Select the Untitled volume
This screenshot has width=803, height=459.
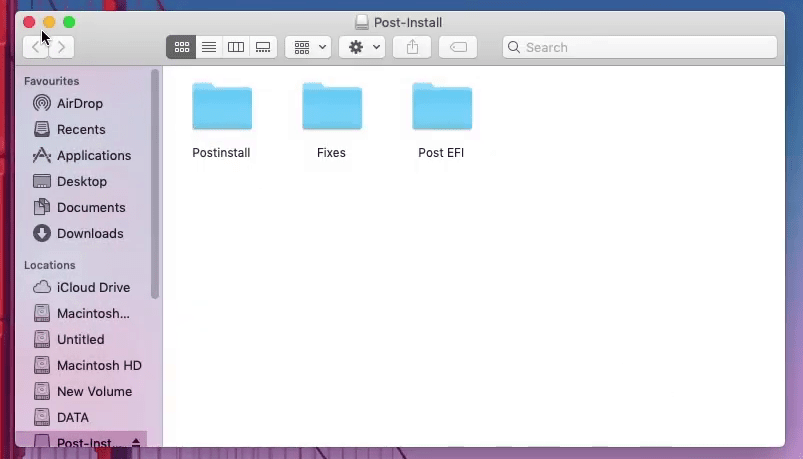pyautogui.click(x=80, y=340)
